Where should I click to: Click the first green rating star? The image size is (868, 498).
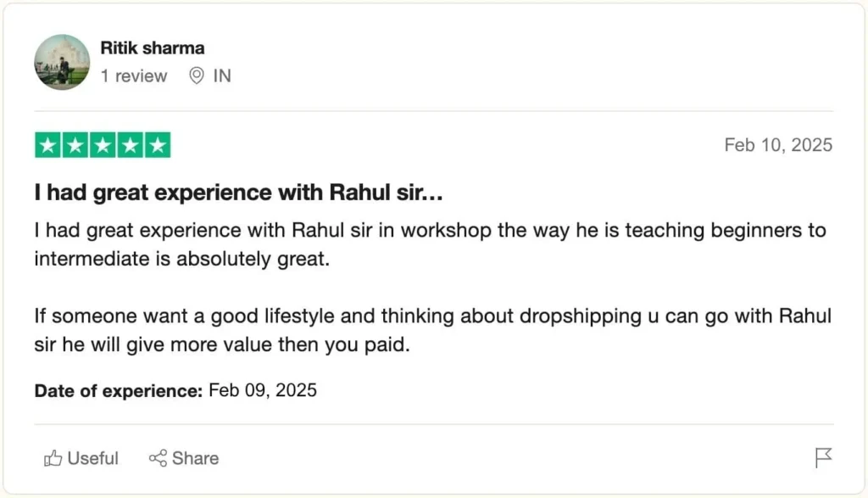pos(48,145)
